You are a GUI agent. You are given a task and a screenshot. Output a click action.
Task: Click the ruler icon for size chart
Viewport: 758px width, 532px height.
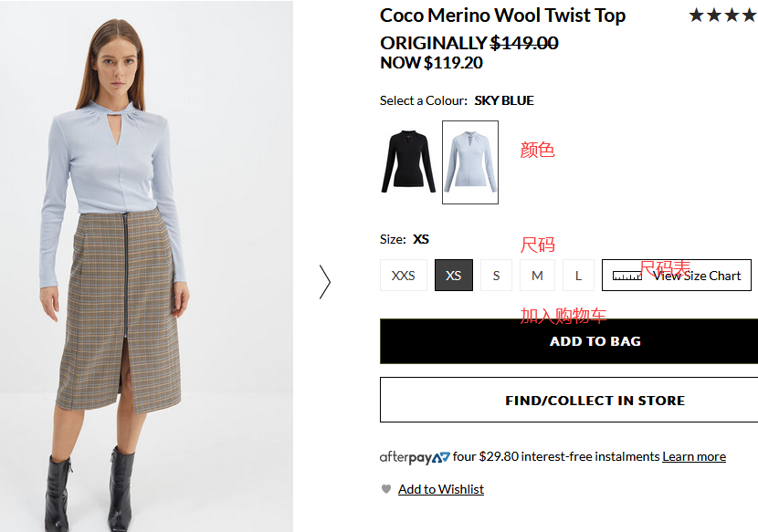point(626,276)
